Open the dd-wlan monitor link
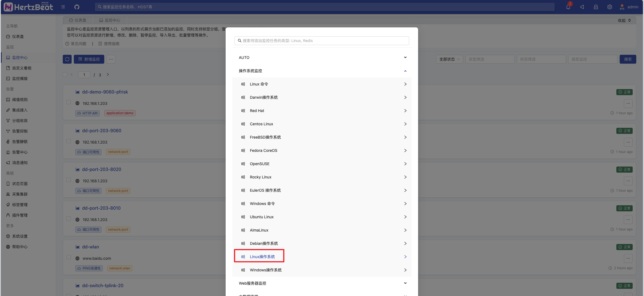 point(90,247)
